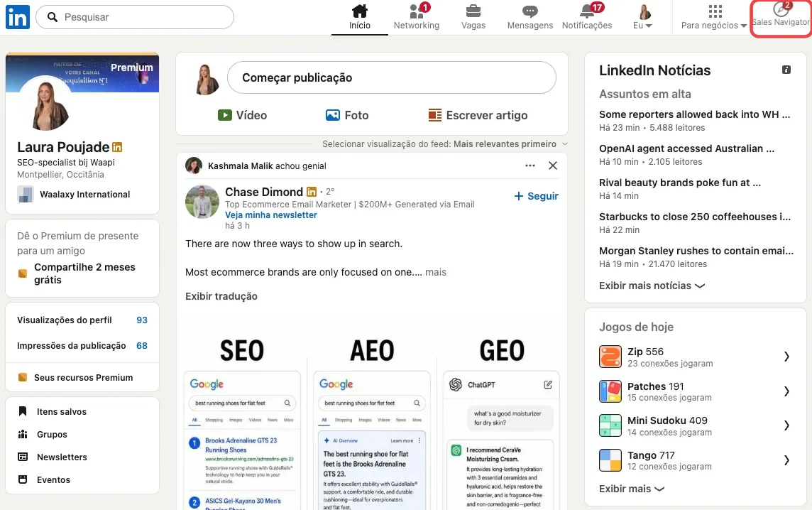Open Notificações tab
Screen dimensions: 812x510
pos(587,17)
